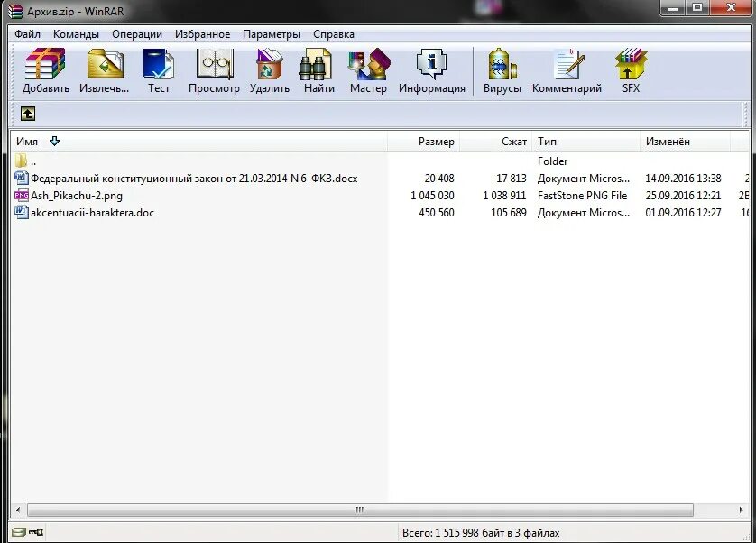Select file Ash_Pikachu-2.png
The height and width of the screenshot is (543, 756).
pos(77,196)
